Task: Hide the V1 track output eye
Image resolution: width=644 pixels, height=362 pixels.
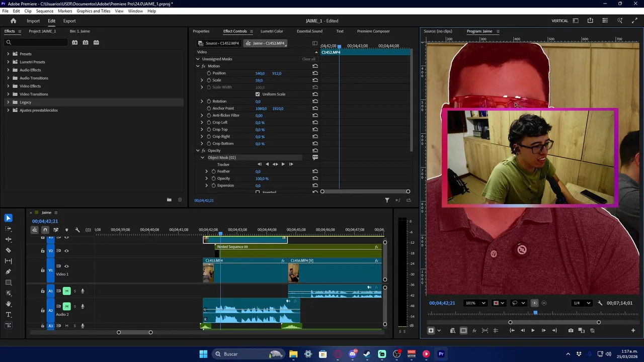Action: pos(66,266)
